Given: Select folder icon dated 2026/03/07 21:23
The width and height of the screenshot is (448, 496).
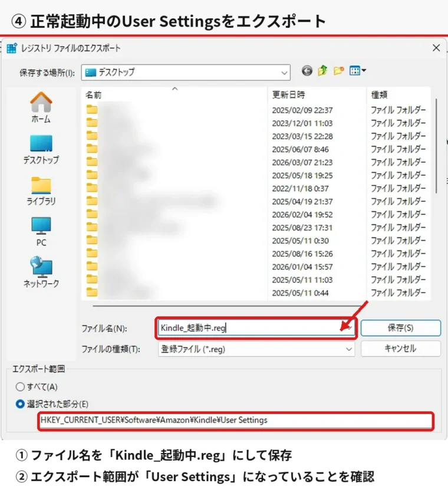Looking at the screenshot, I should coord(92,162).
